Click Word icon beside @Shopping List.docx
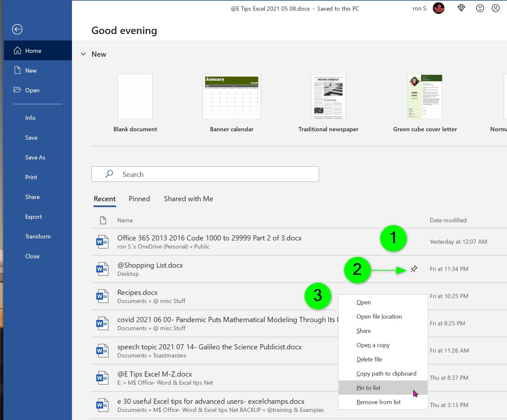The height and width of the screenshot is (420, 507). click(102, 269)
